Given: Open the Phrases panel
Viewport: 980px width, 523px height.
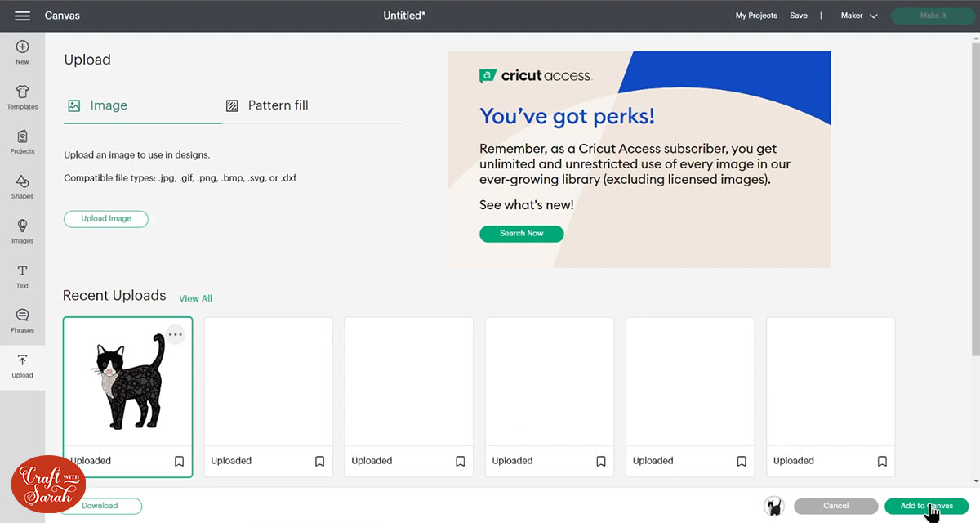Looking at the screenshot, I should tap(22, 320).
